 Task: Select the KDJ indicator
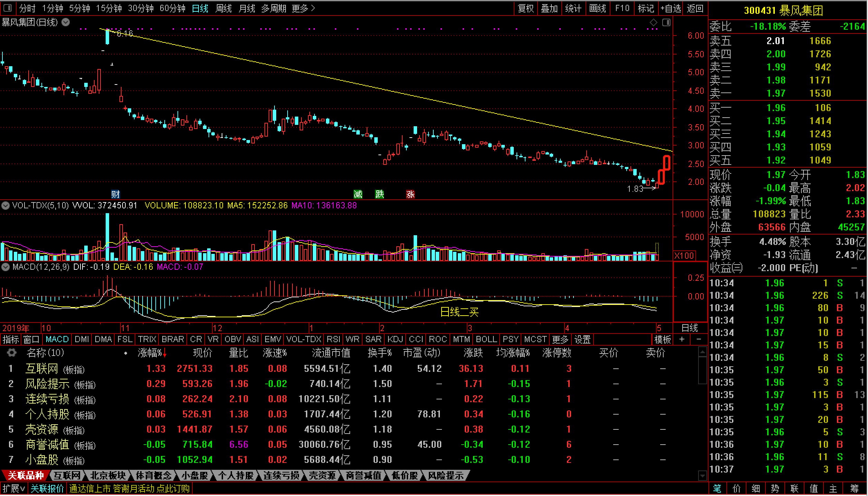pos(395,339)
